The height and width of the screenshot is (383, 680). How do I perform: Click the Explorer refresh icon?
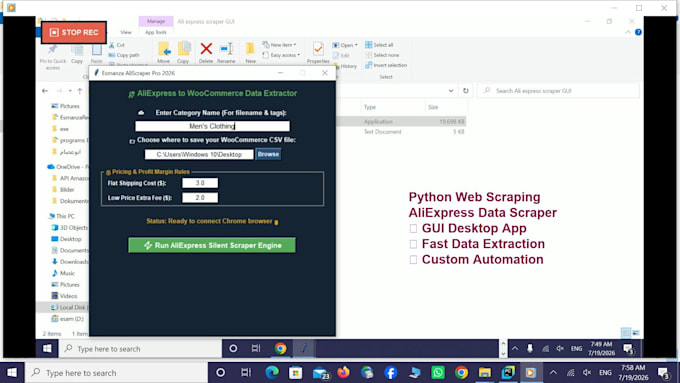pos(465,91)
